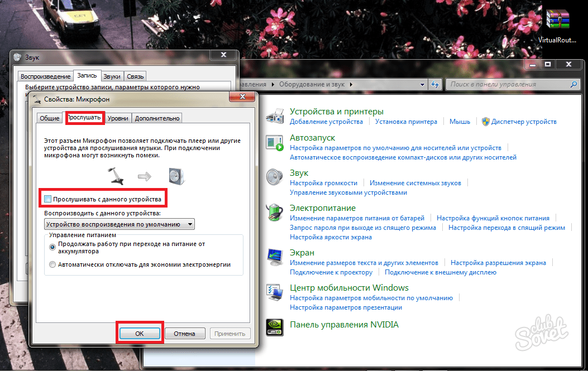Expand the address bar history dropdown arrow
This screenshot has width=588, height=371.
(x=423, y=84)
